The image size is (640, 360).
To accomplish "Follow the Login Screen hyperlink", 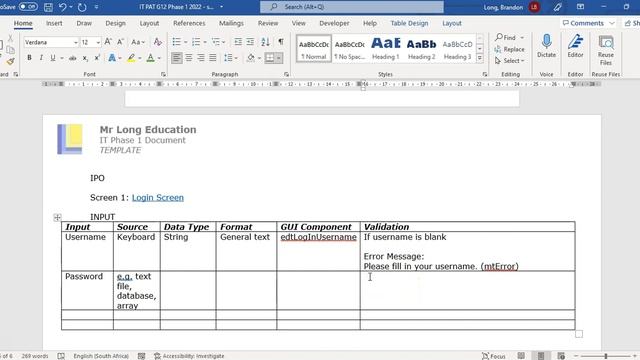I will click(158, 198).
